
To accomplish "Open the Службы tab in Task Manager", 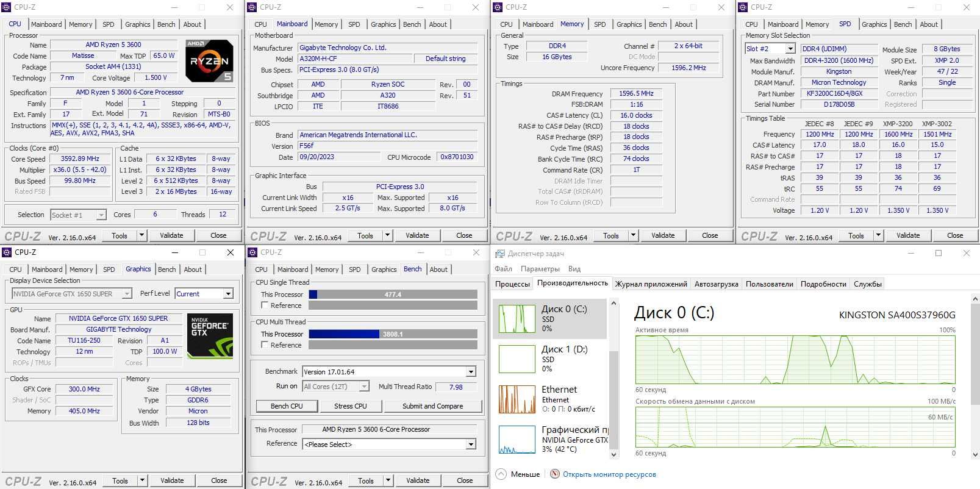I will pyautogui.click(x=867, y=284).
